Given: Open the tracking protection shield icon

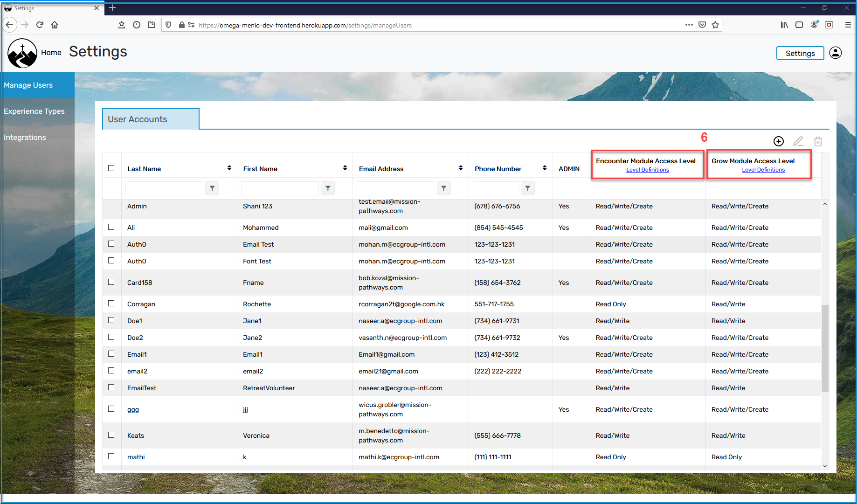Looking at the screenshot, I should 169,25.
